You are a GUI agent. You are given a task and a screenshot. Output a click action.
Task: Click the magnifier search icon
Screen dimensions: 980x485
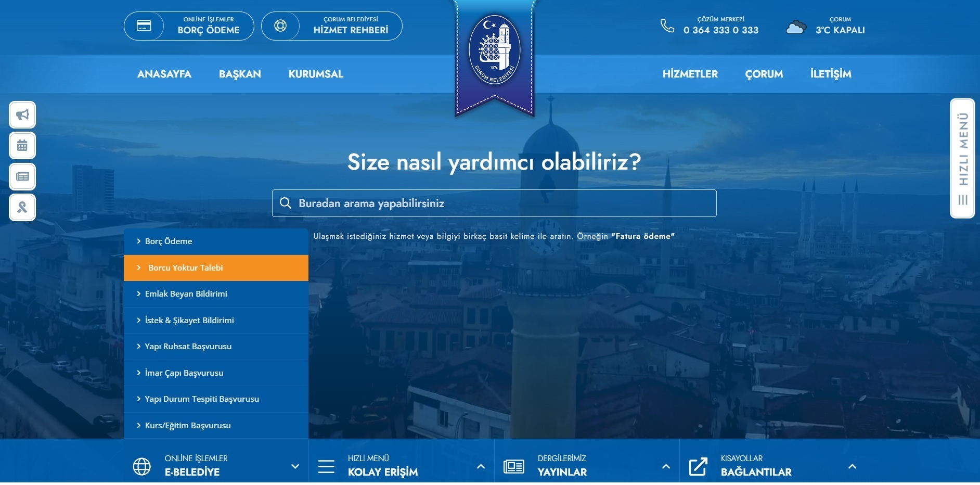286,203
